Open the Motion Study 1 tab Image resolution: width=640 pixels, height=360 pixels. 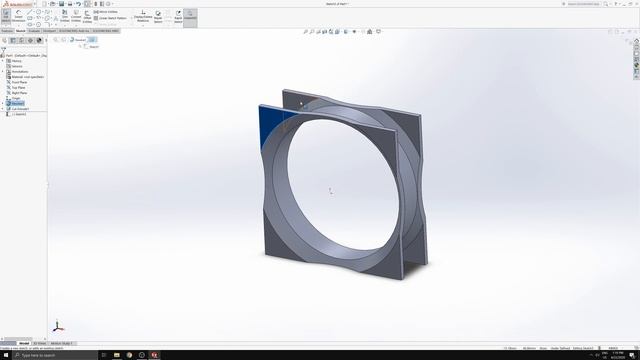coord(62,343)
